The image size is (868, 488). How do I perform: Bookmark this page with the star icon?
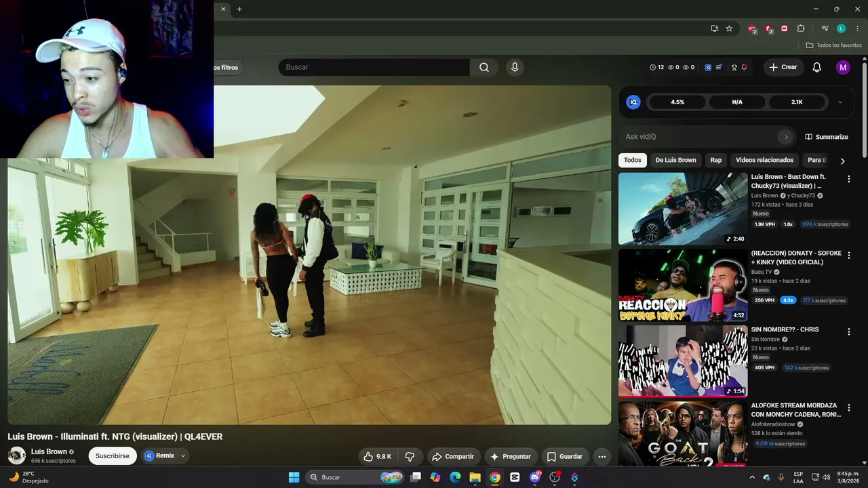729,28
